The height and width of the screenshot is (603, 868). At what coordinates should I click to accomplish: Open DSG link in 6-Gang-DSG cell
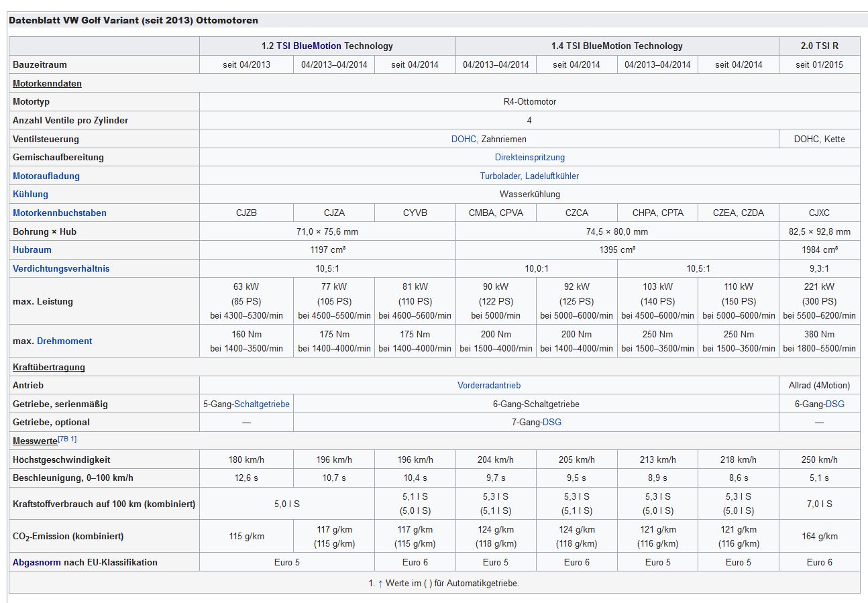pos(834,404)
